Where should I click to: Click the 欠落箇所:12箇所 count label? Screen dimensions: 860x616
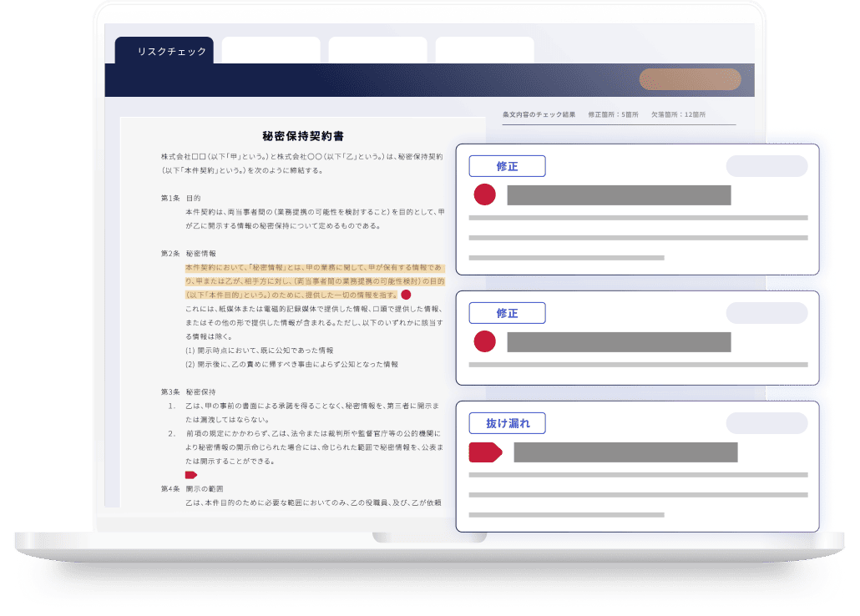(677, 114)
